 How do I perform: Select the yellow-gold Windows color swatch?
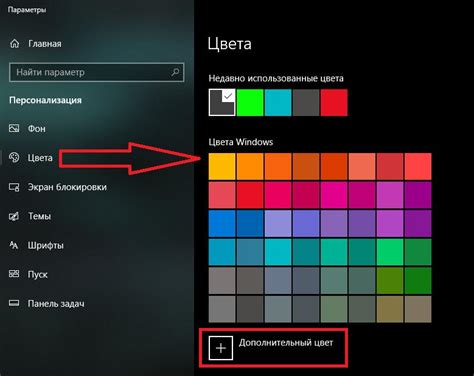[222, 166]
